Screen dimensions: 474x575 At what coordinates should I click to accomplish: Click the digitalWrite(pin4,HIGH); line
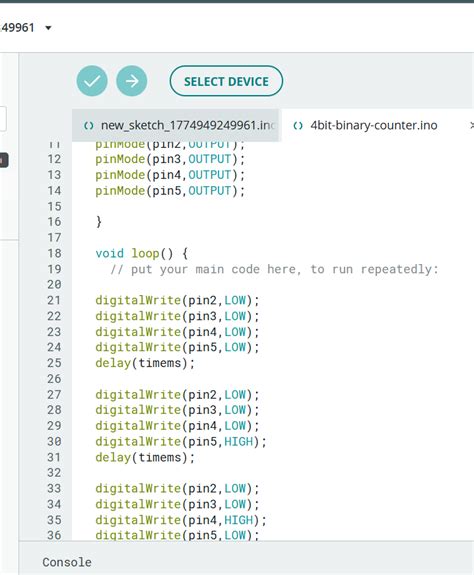(x=181, y=520)
